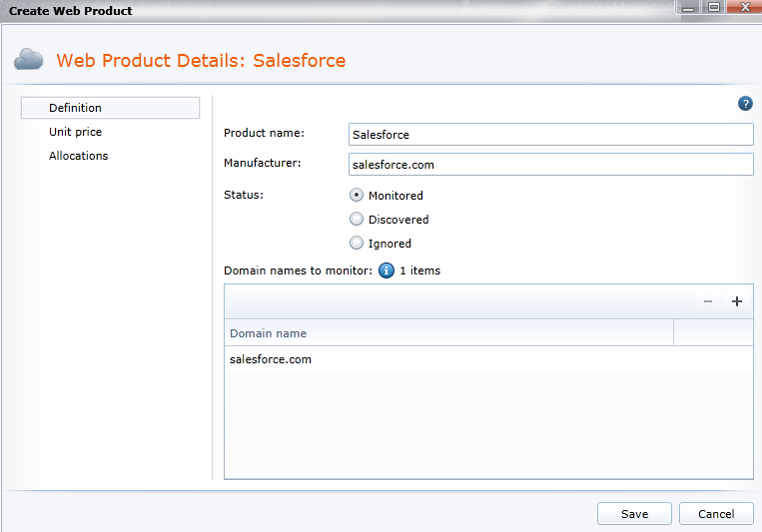This screenshot has height=532, width=762.
Task: Click into the Product name field
Action: pos(550,135)
